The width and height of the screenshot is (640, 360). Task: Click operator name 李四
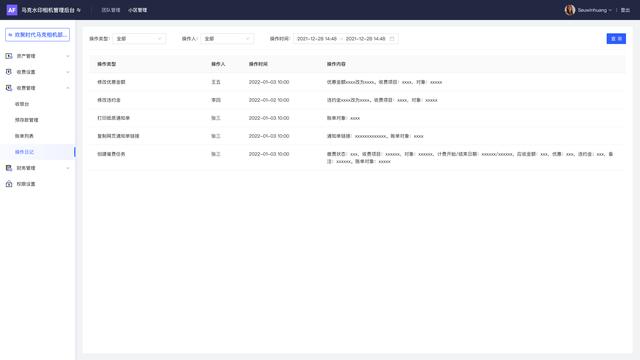tap(216, 100)
